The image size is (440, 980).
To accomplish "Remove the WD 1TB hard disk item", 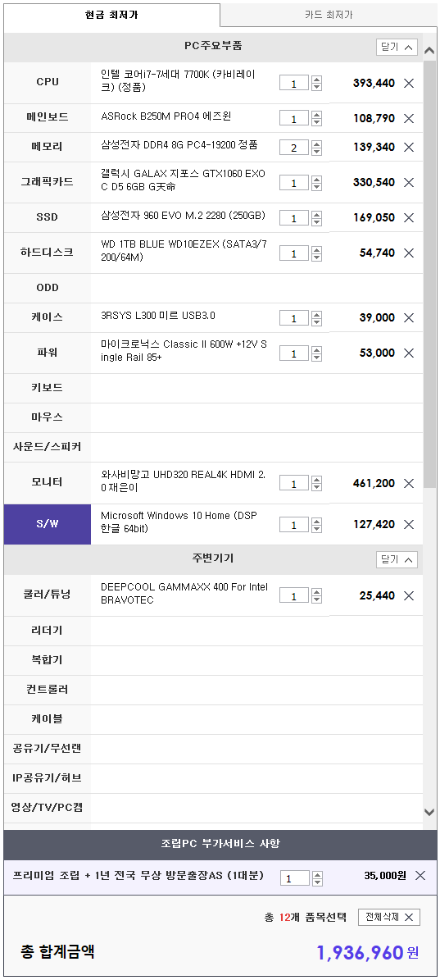I will pos(409,253).
